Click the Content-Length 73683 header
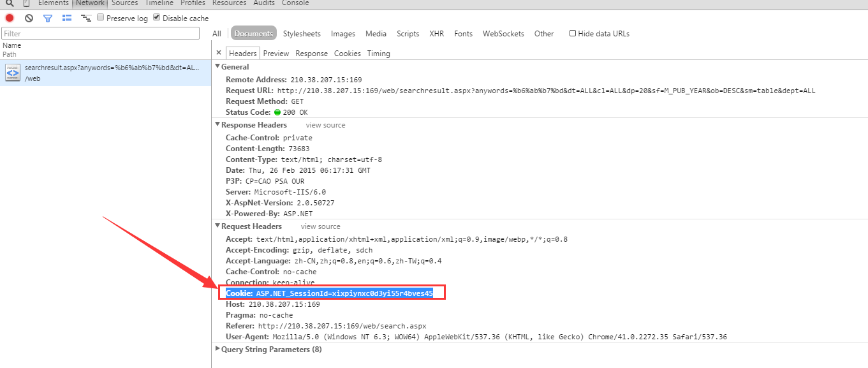 267,149
